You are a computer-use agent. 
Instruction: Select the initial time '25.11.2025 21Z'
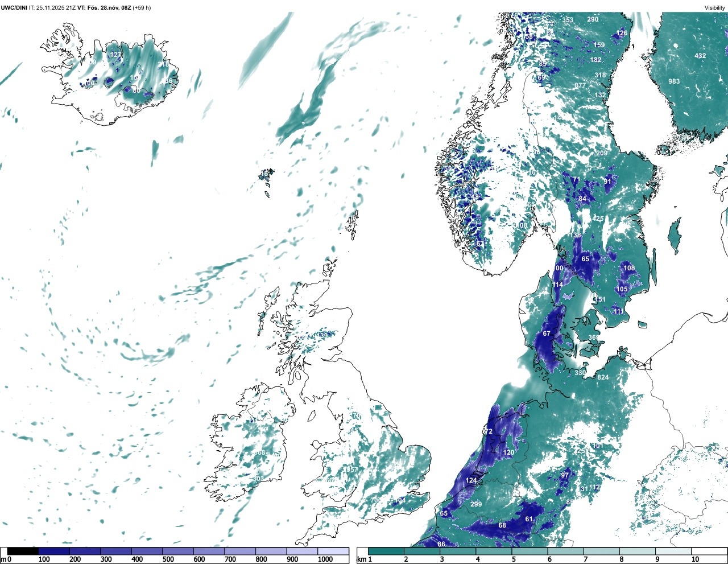click(x=56, y=7)
